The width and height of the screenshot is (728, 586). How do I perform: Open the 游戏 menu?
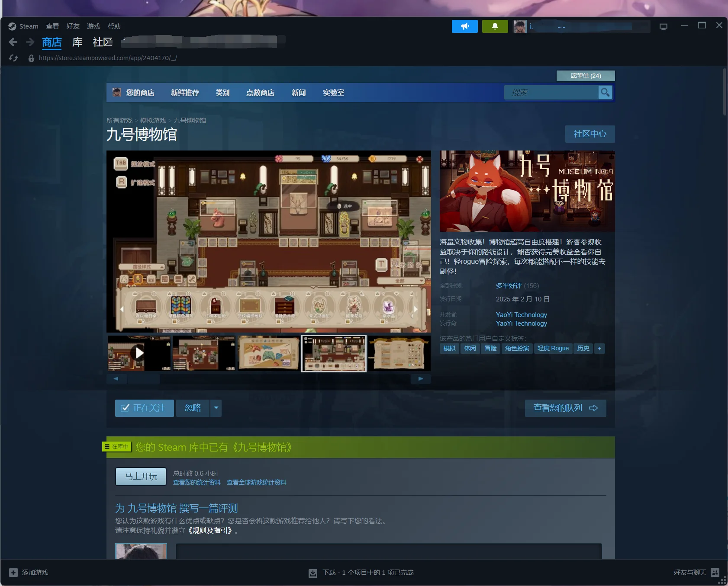tap(93, 26)
